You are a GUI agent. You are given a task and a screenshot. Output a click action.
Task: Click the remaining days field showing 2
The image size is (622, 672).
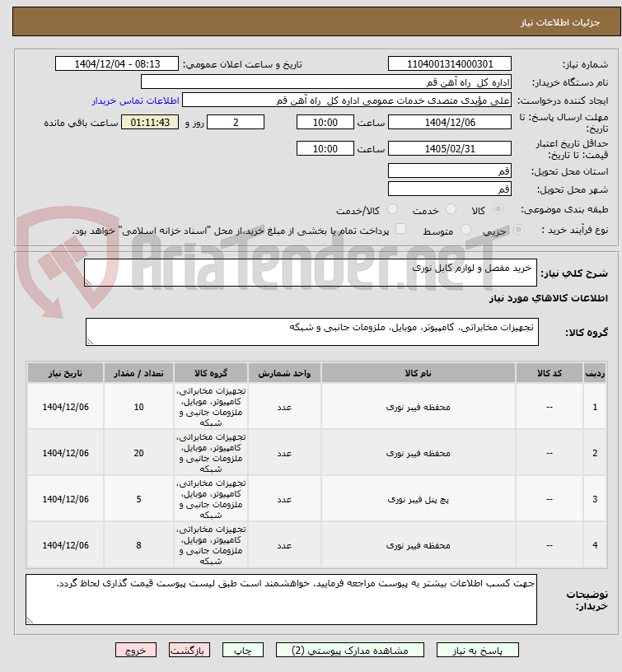[236, 122]
